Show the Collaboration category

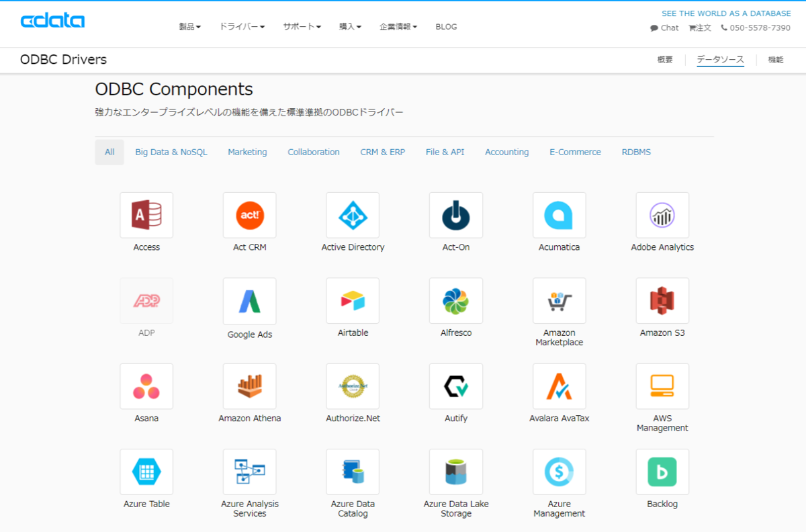coord(314,152)
